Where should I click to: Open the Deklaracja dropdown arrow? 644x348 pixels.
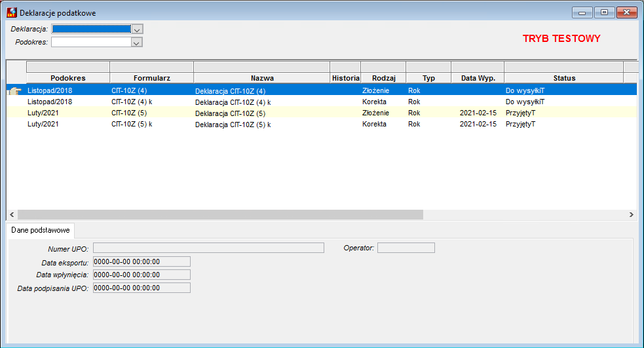click(x=137, y=29)
